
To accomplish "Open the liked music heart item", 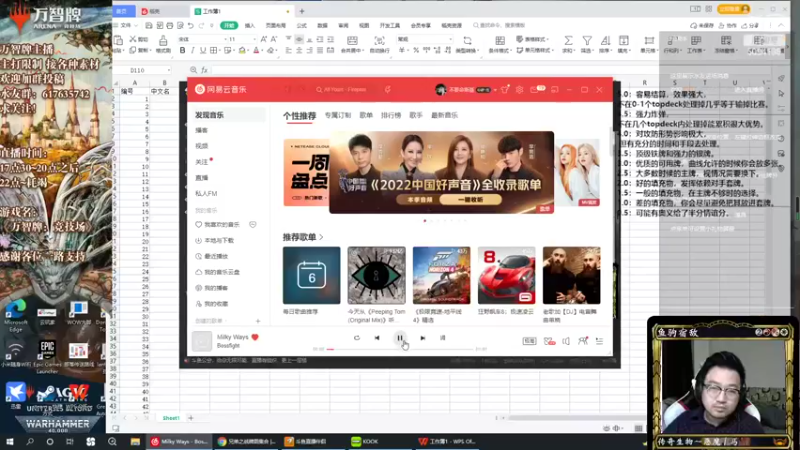I will tap(217, 224).
